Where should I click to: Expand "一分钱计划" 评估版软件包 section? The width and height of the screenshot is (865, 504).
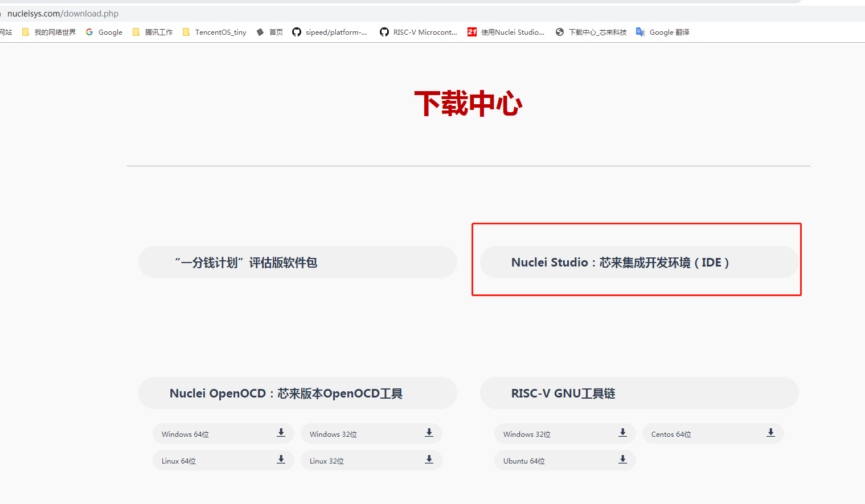297,262
